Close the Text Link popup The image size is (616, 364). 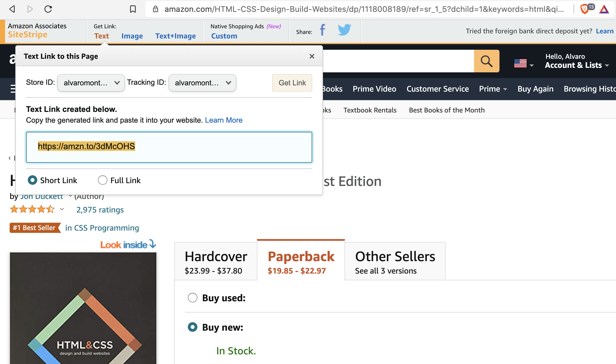pos(312,56)
